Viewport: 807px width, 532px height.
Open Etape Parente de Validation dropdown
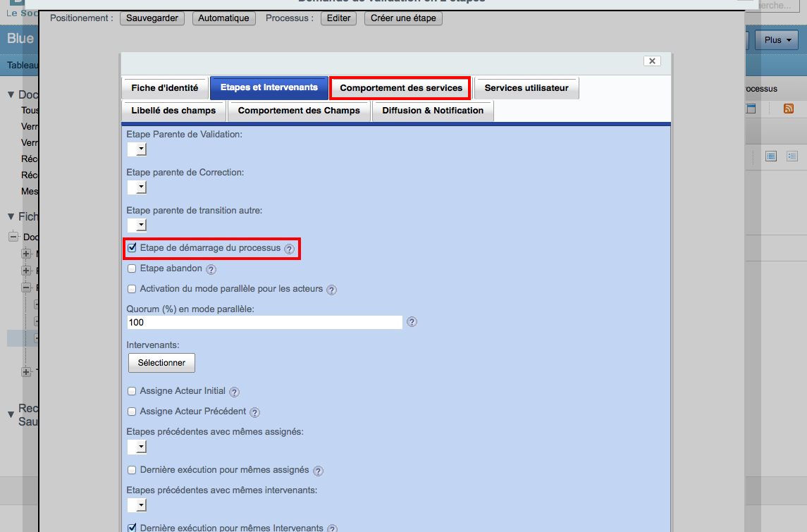[x=137, y=149]
